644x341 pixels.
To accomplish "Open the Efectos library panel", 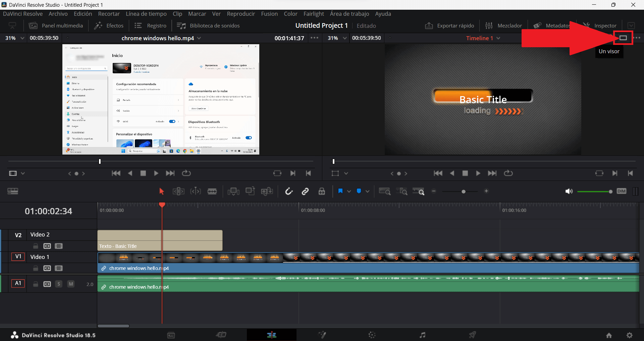I will [x=109, y=25].
